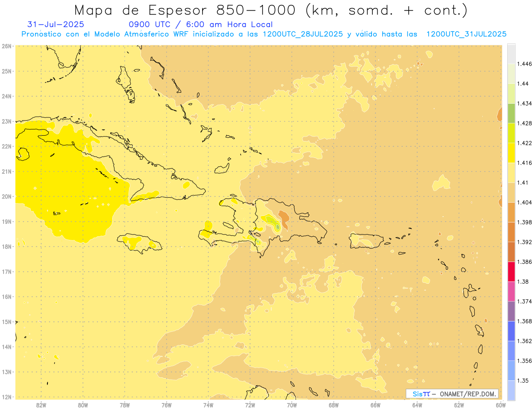Viewport: 532px width, 411px height.
Task: Click the 68W longitude label
Action: click(334, 405)
